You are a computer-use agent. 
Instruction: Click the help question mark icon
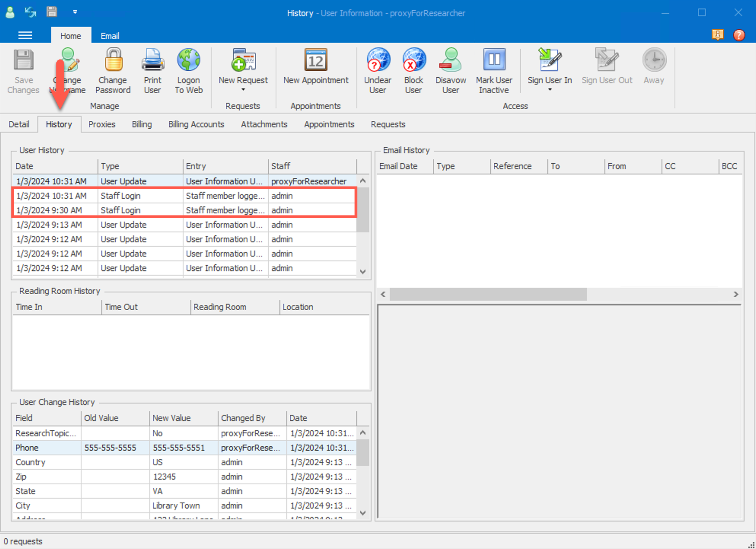739,35
